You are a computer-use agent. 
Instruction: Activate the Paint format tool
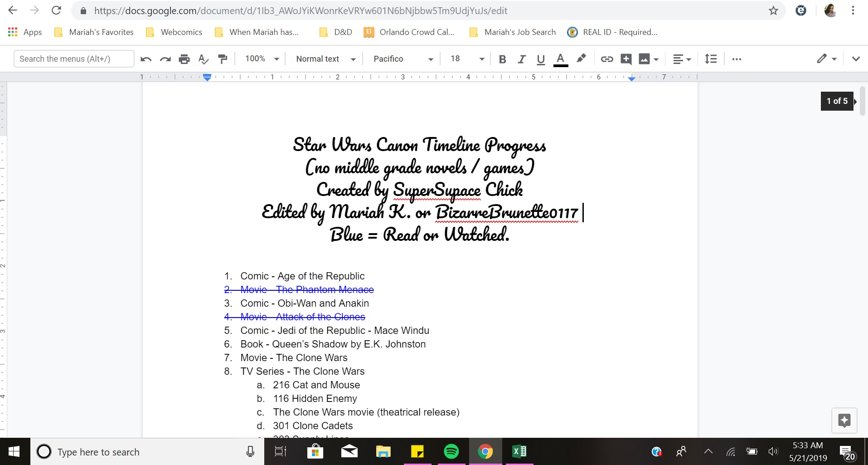pyautogui.click(x=222, y=59)
